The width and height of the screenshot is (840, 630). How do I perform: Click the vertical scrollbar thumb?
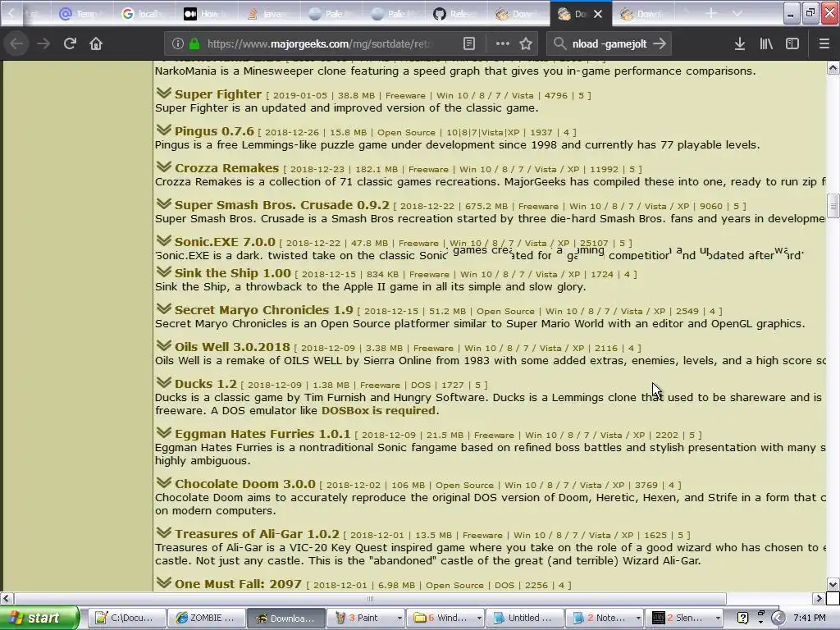833,207
